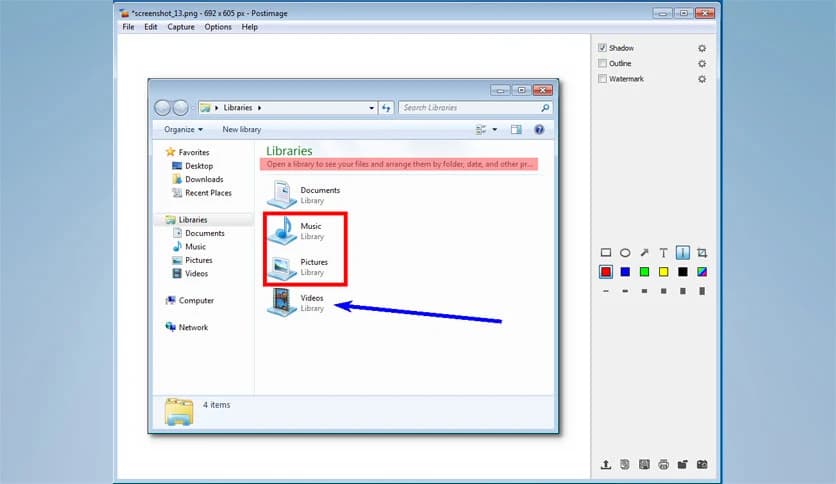Select Downloads in navigation pane

(198, 179)
